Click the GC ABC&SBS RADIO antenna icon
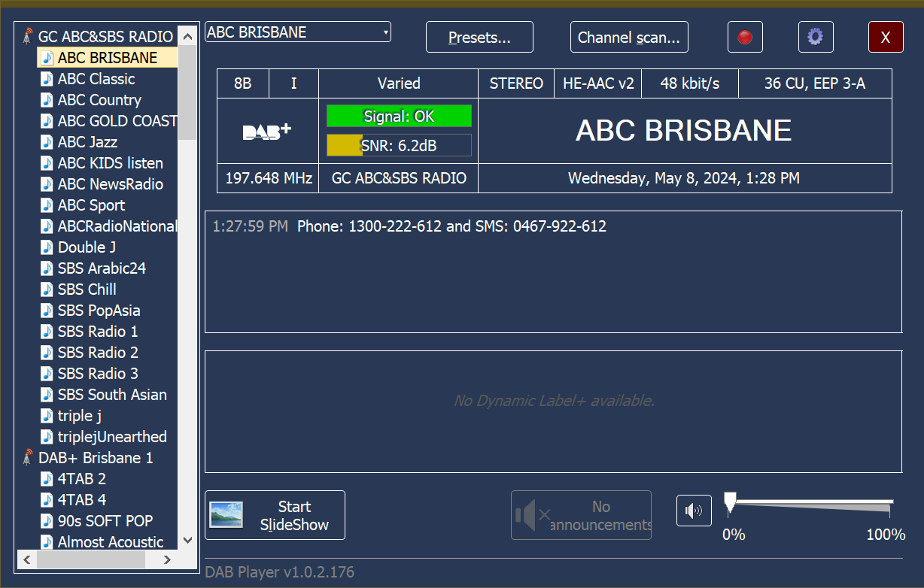Image resolution: width=924 pixels, height=588 pixels. pos(28,36)
